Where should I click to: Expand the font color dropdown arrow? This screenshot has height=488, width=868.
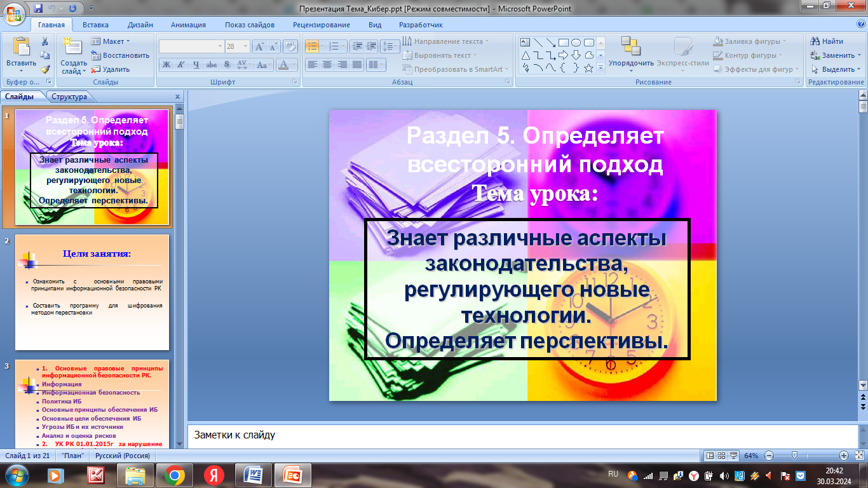[x=294, y=65]
